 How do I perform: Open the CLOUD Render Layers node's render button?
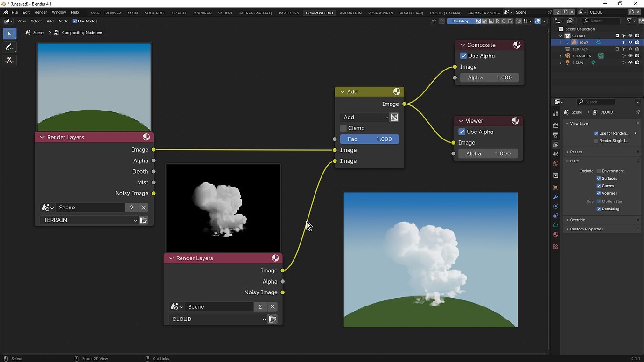273,319
